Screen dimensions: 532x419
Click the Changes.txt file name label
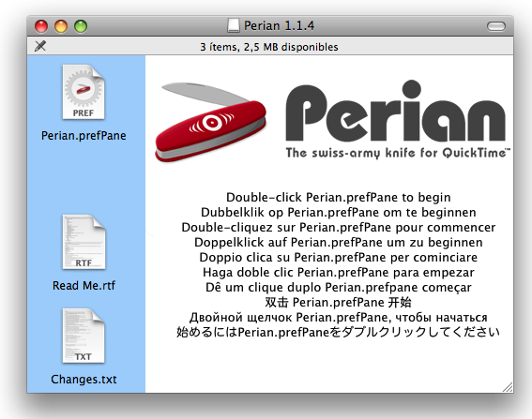tap(84, 380)
